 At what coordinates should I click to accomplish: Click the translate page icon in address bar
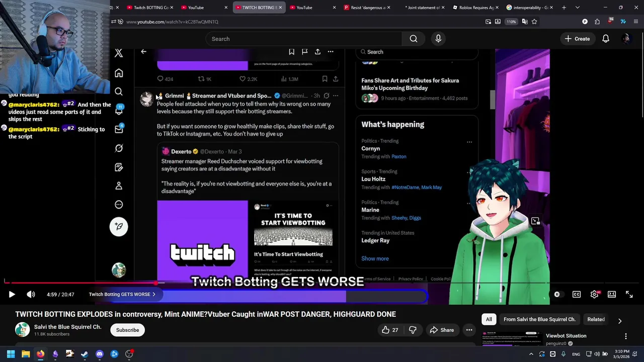[525, 22]
